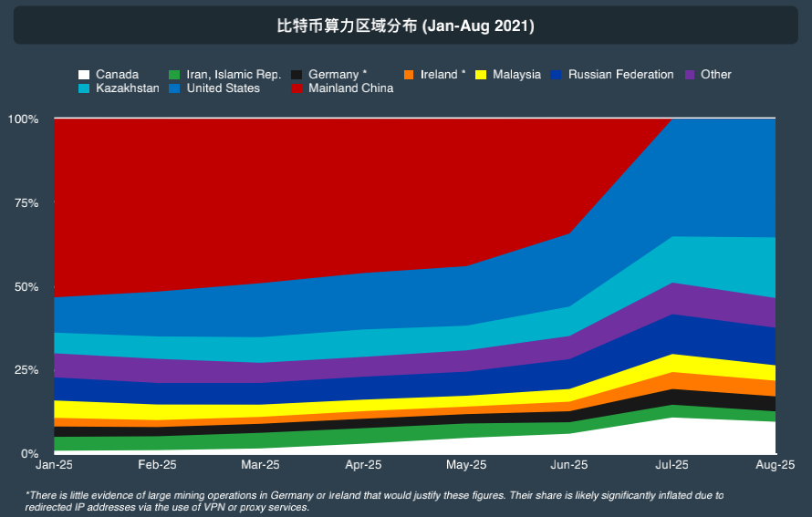The width and height of the screenshot is (812, 517).
Task: Select the Apr-25 x-axis label
Action: tap(363, 465)
